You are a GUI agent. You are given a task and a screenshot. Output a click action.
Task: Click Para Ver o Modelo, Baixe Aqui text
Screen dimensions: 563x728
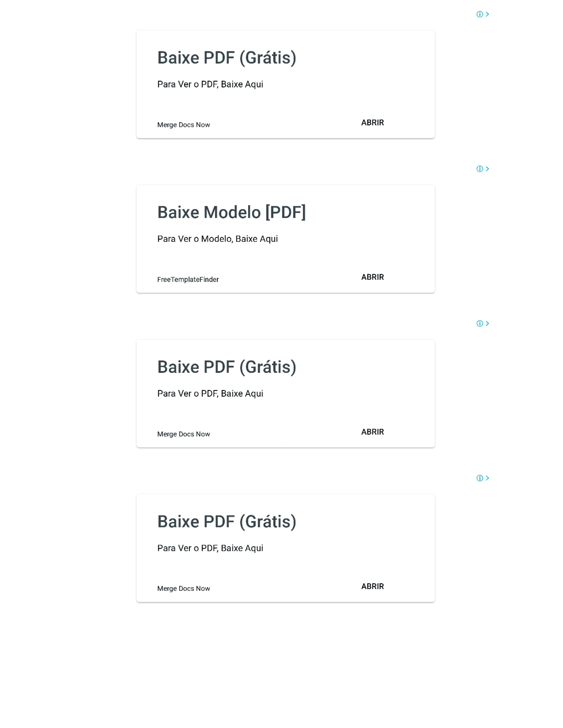(217, 239)
